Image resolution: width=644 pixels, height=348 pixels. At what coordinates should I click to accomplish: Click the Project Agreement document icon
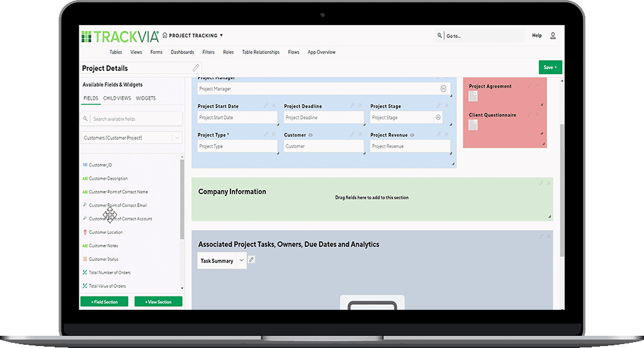[473, 97]
